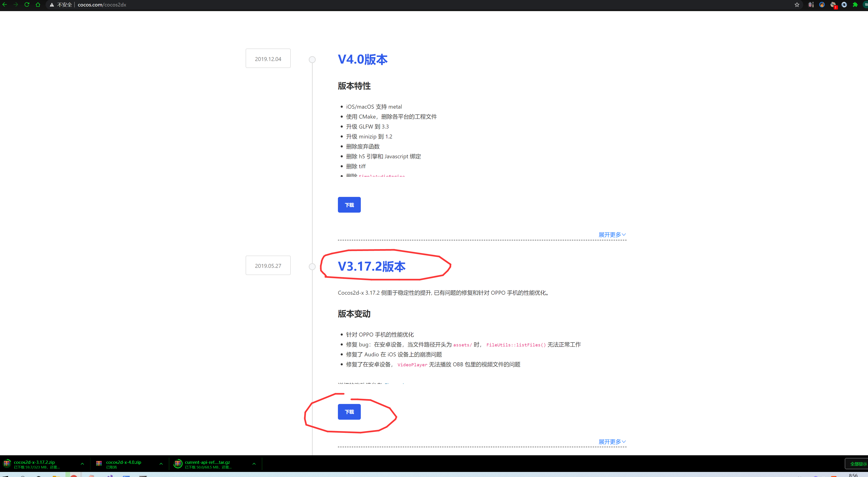Open the V4.0版本 heading link
This screenshot has width=868, height=477.
pyautogui.click(x=363, y=59)
